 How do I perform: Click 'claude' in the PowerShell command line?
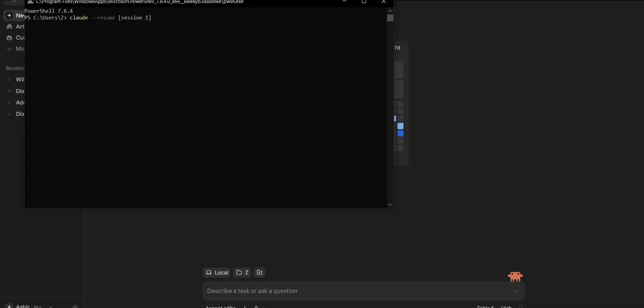click(79, 18)
